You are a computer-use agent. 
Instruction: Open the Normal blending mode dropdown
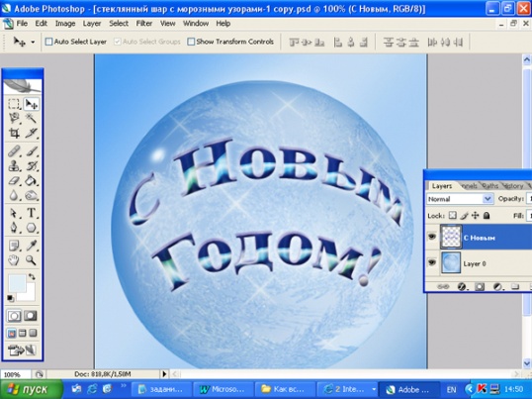460,199
